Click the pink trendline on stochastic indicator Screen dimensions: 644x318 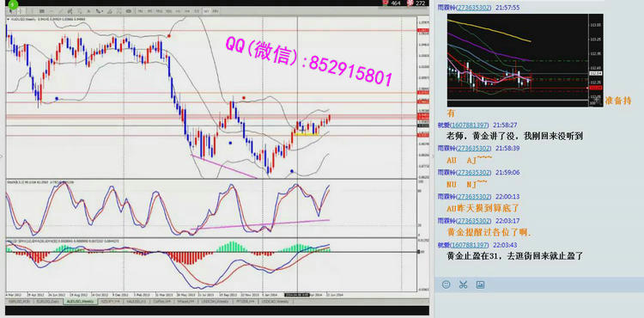260,224
